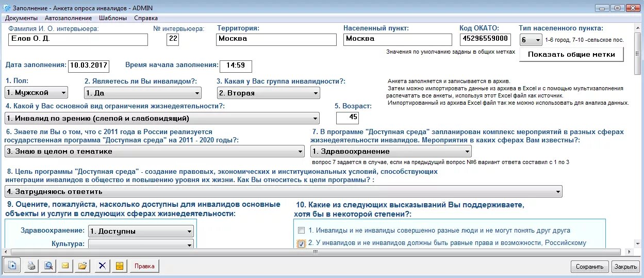Click 'Фамилия И. О. интервьюера:' label
Image resolution: width=644 pixels, height=278 pixels.
pyautogui.click(x=53, y=28)
